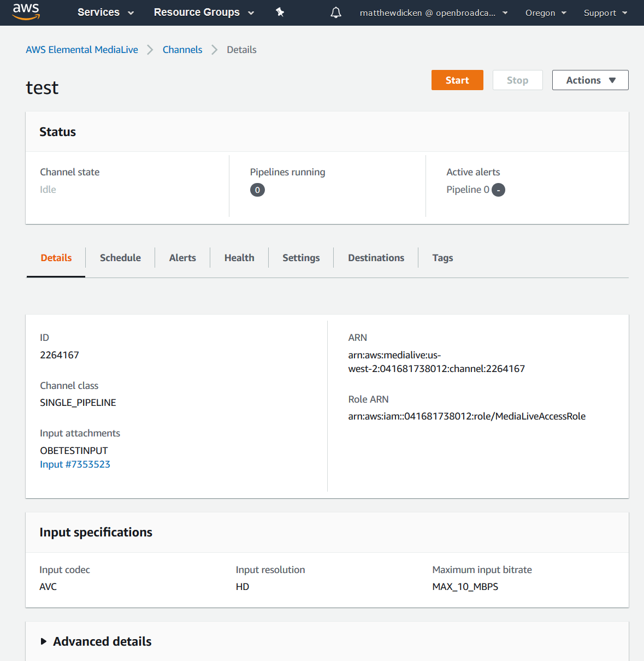644x661 pixels.
Task: Click the Maximum input bitrate label
Action: point(482,570)
